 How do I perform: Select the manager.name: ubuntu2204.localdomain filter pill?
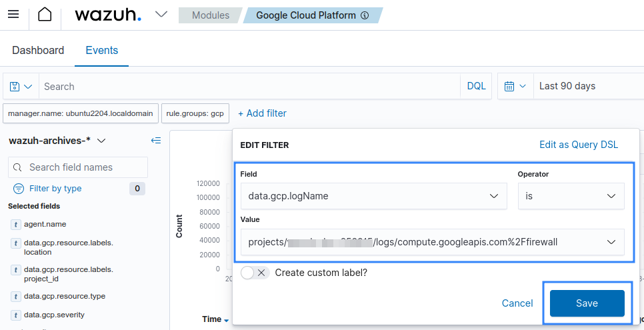81,113
